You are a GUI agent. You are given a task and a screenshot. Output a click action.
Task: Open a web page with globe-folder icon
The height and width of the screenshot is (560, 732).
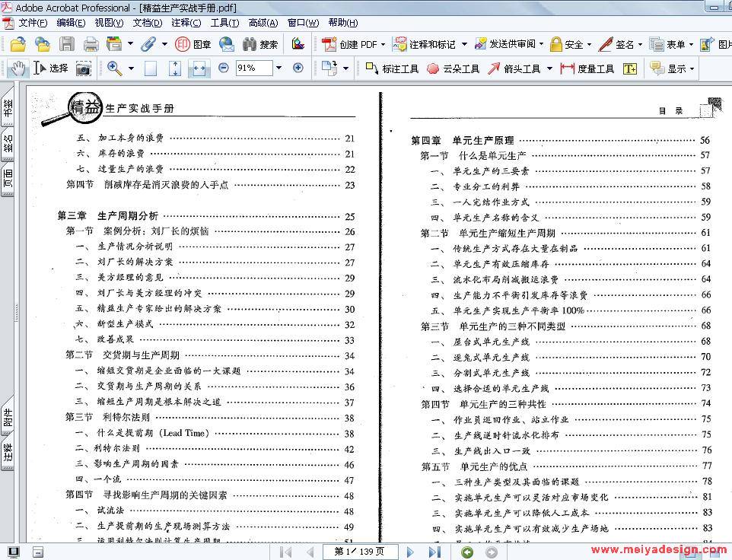pyautogui.click(x=43, y=44)
